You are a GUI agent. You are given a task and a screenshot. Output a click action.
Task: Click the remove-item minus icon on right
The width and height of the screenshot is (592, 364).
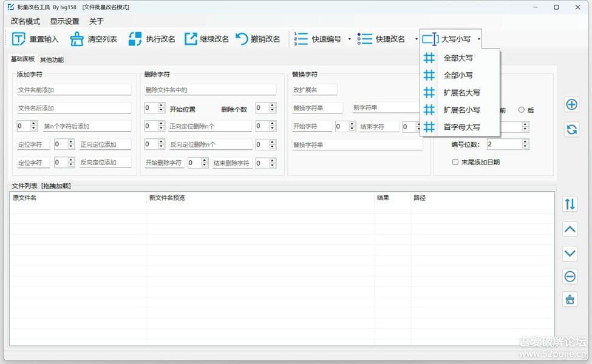(x=570, y=276)
